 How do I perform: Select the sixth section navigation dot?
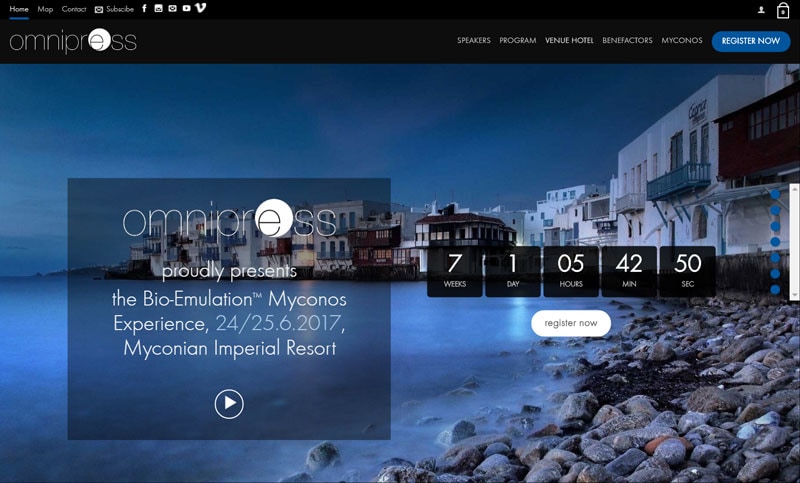tap(775, 274)
